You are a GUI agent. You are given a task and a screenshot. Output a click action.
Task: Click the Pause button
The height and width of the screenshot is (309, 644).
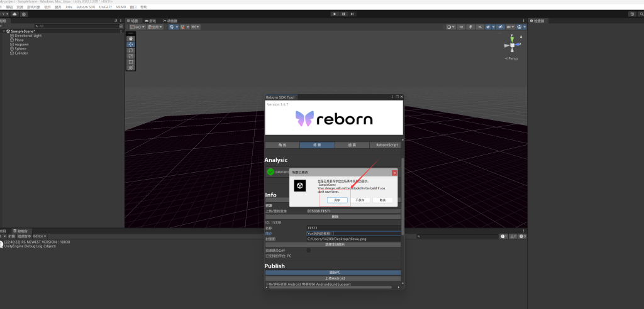[343, 14]
